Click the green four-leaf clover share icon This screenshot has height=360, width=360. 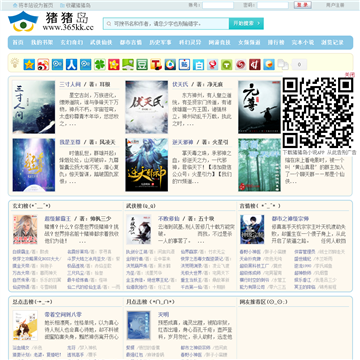point(100,64)
